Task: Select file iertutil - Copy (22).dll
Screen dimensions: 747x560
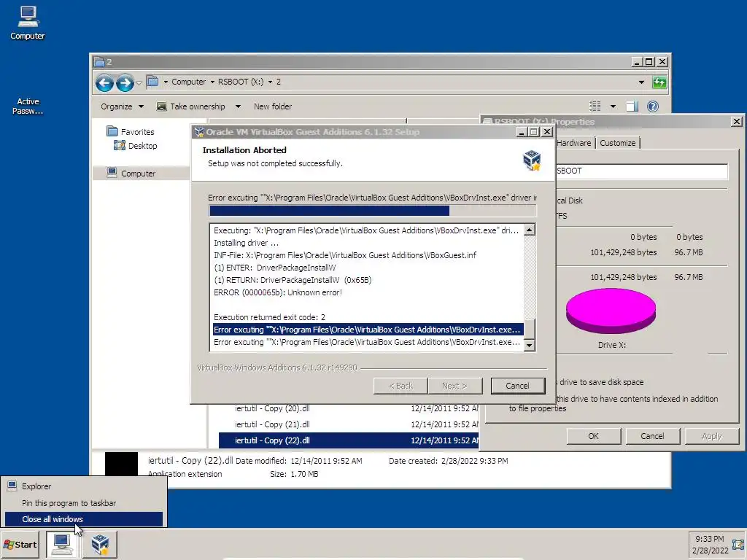Action: 349,440
